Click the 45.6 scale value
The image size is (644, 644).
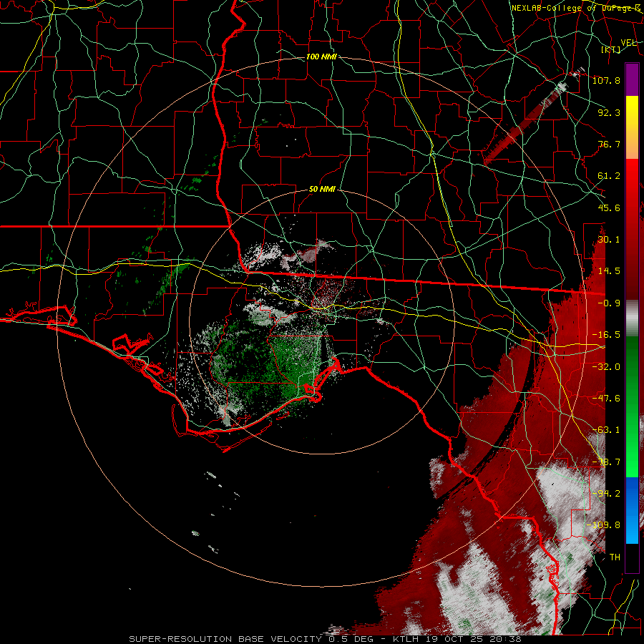[x=609, y=208]
